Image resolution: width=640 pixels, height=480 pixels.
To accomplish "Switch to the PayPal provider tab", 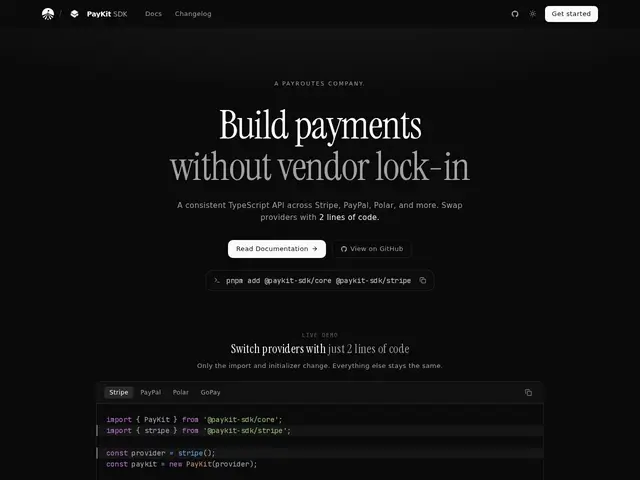I will click(x=151, y=392).
